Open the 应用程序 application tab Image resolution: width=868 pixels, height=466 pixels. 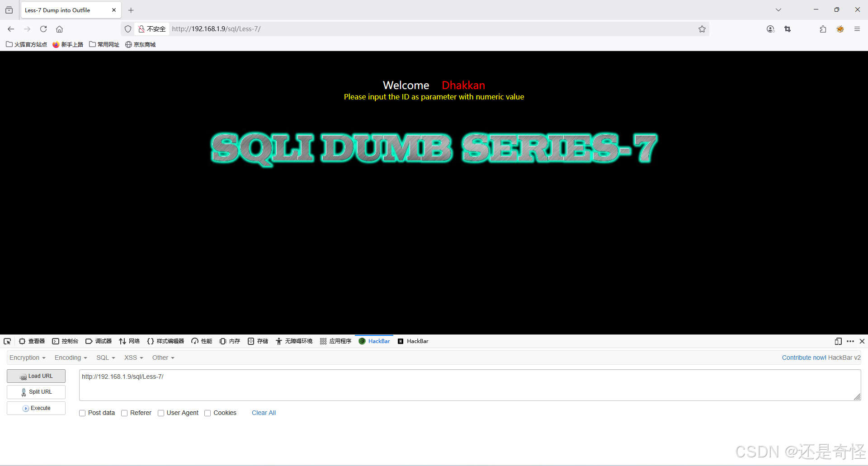pyautogui.click(x=335, y=341)
